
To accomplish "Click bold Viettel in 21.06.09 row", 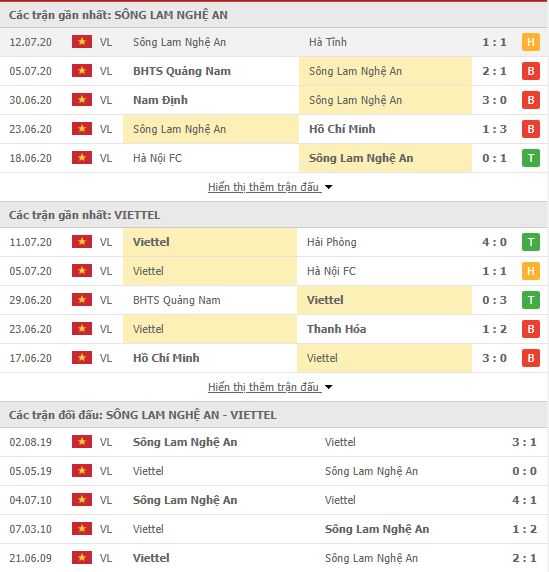I will (x=151, y=558).
